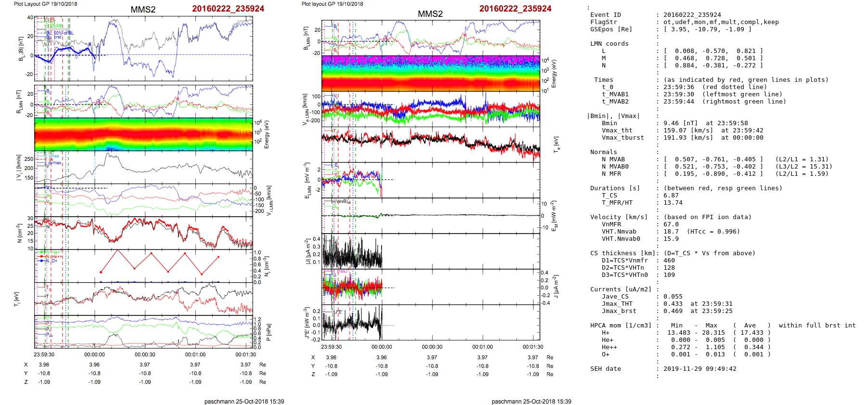Click the right electron energy spectrogram panel
868x405 pixels.
(x=431, y=74)
